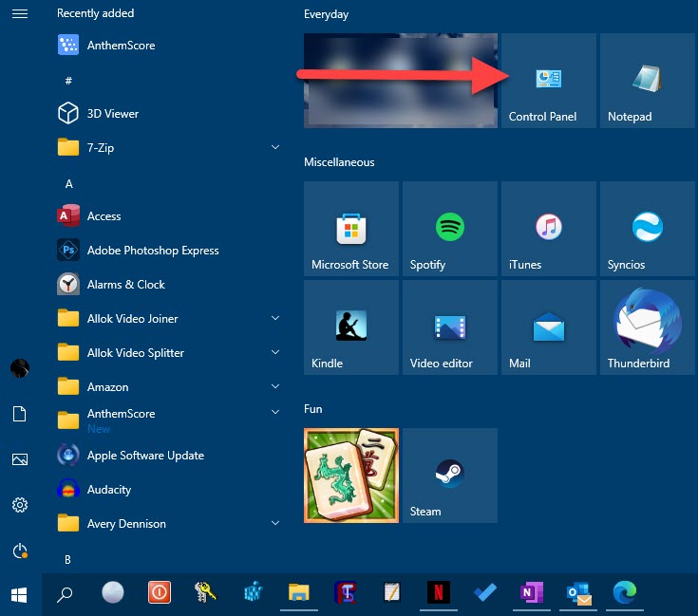Open Pictures from the Start sidebar
This screenshot has height=616, width=698.
[x=20, y=459]
